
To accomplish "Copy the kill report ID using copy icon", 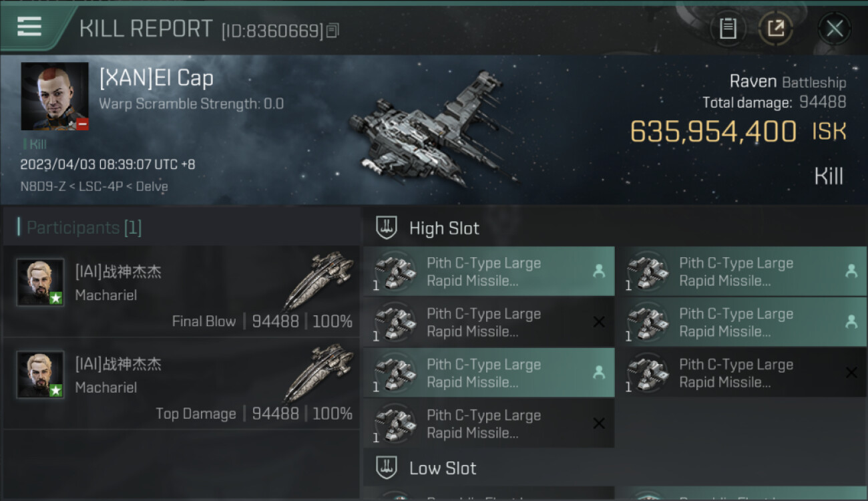I will [x=333, y=30].
